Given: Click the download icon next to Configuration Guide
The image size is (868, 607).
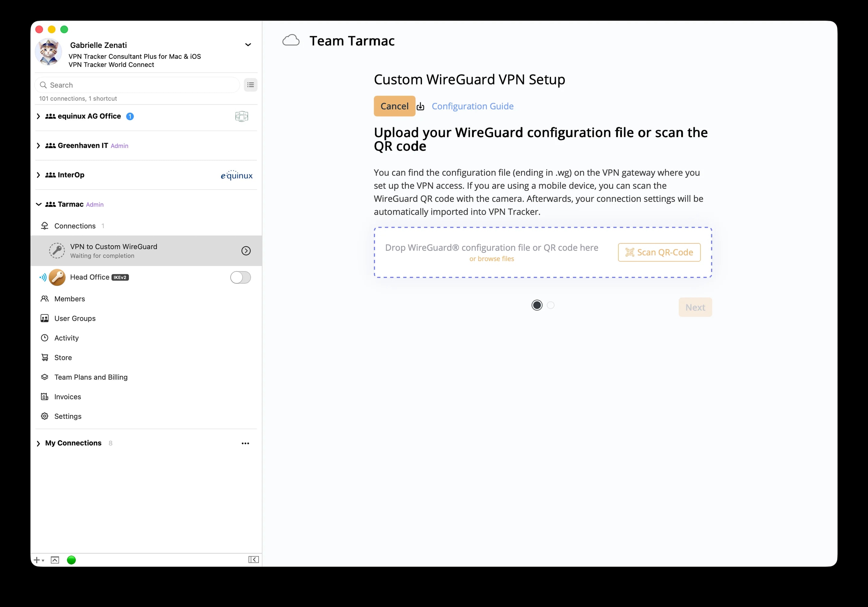Looking at the screenshot, I should click(420, 107).
